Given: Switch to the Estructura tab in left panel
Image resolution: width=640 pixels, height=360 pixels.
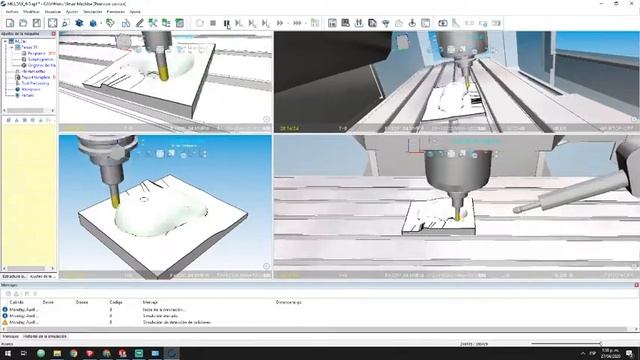Looking at the screenshot, I should coord(14,276).
